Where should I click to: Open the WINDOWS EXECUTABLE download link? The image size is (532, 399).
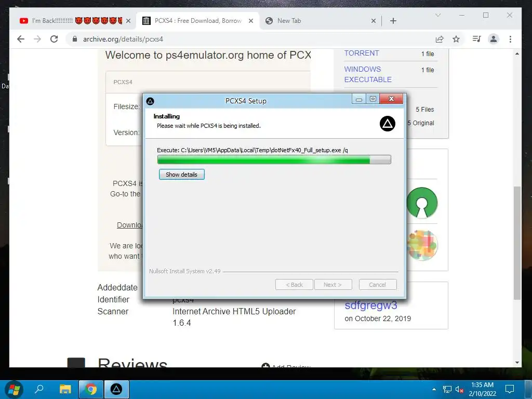pyautogui.click(x=368, y=74)
